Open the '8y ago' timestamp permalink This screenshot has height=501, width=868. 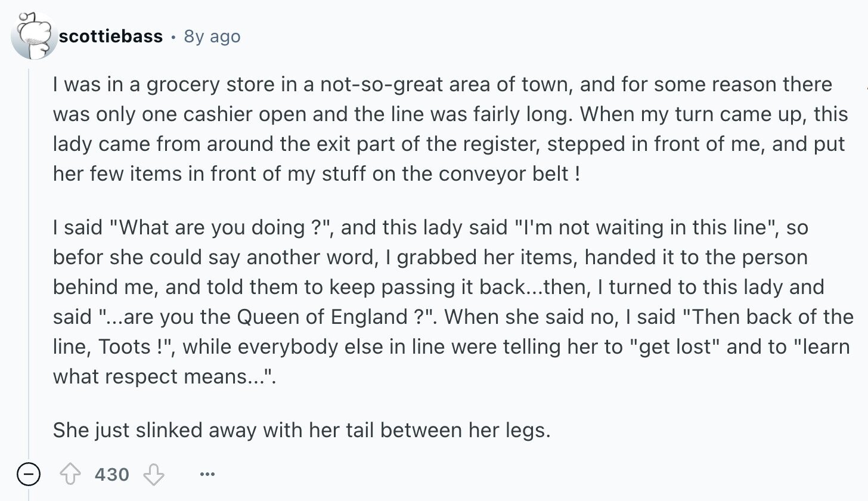[212, 36]
